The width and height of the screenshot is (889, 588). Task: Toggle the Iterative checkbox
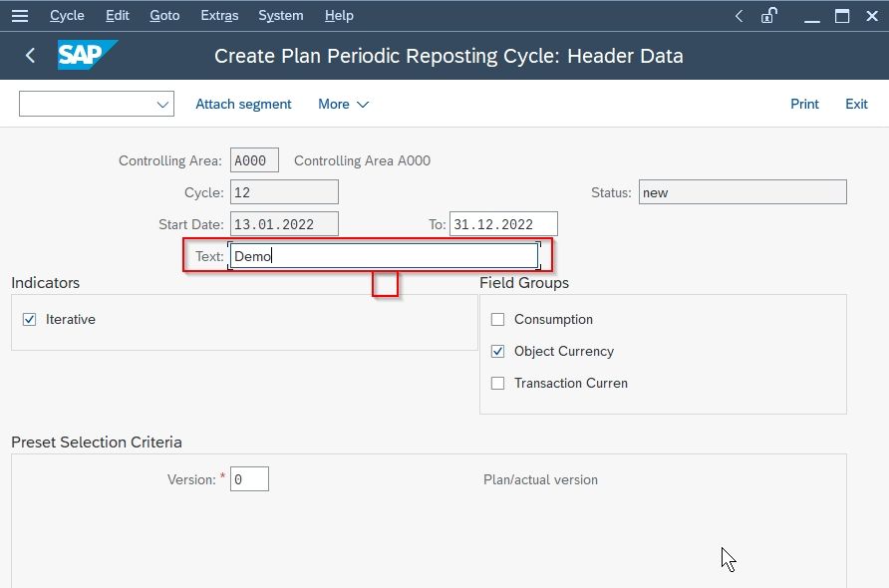30,320
